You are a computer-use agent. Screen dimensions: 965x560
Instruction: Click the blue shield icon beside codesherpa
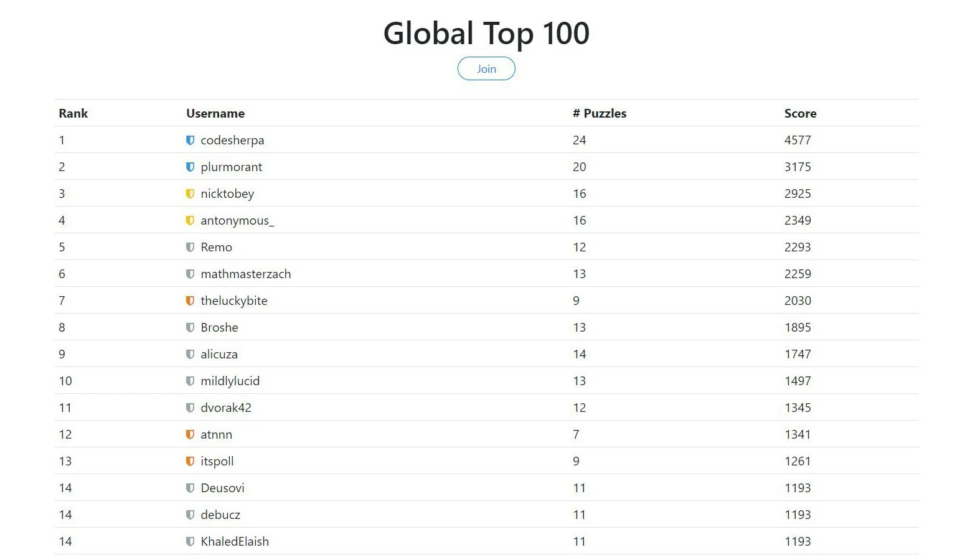point(191,140)
